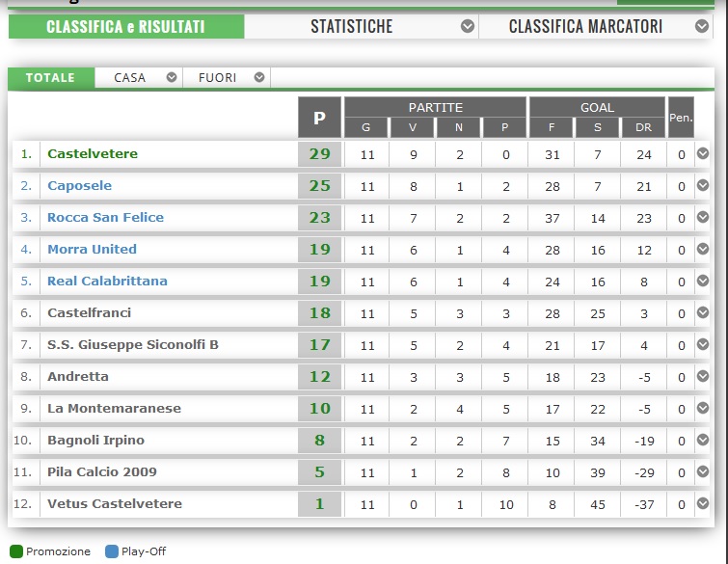Click the P points column header
Image resolution: width=728 pixels, height=564 pixels.
point(319,119)
